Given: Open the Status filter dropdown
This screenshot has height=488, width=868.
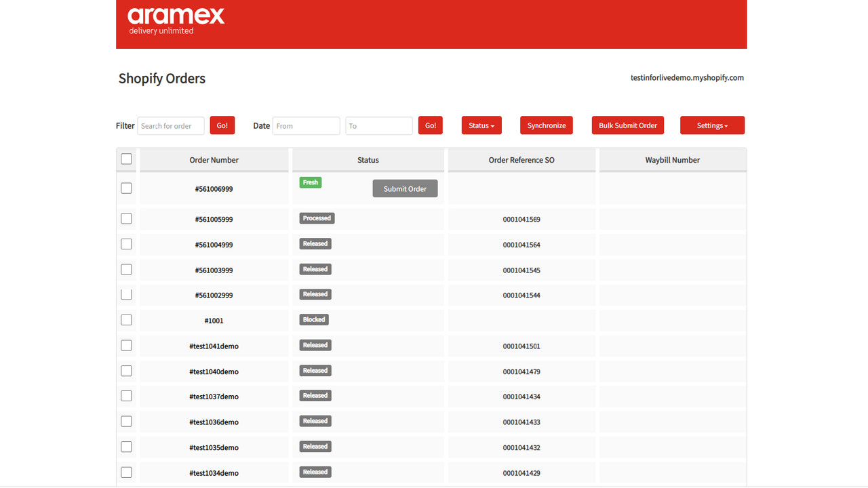Looking at the screenshot, I should 481,125.
